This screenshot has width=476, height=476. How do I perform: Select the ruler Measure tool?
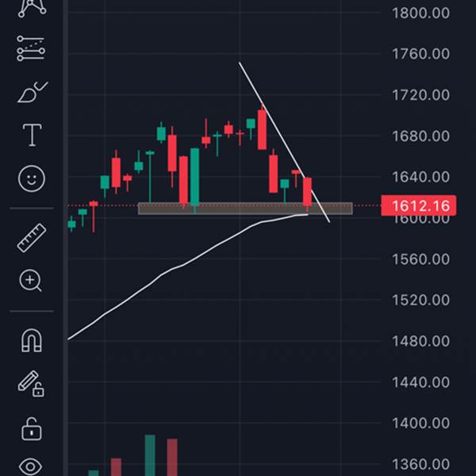(32, 238)
